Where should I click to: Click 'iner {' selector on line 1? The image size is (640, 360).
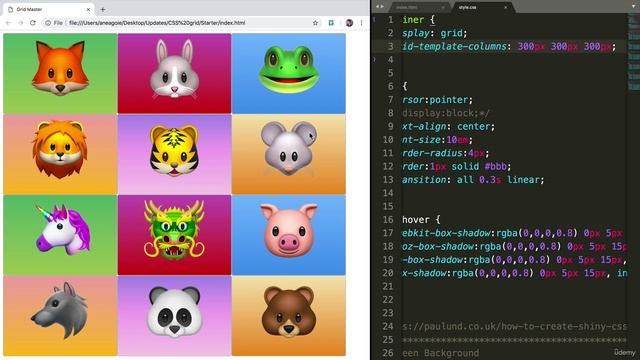coord(419,20)
